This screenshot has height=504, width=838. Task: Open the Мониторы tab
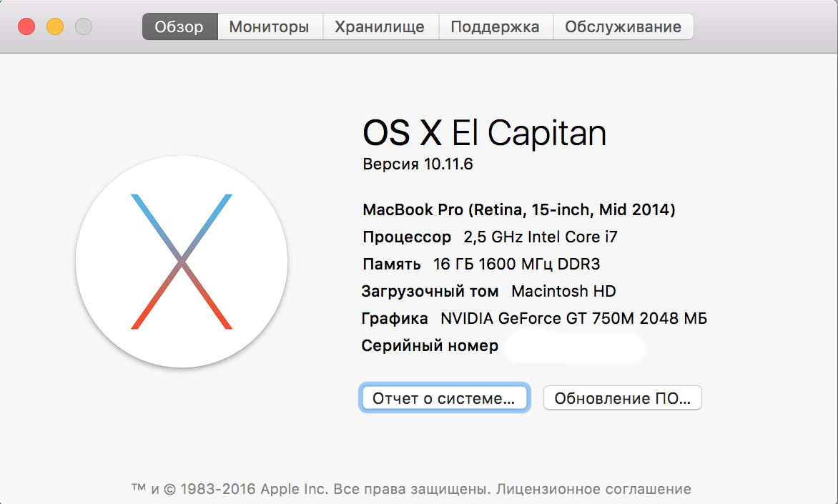pyautogui.click(x=269, y=27)
